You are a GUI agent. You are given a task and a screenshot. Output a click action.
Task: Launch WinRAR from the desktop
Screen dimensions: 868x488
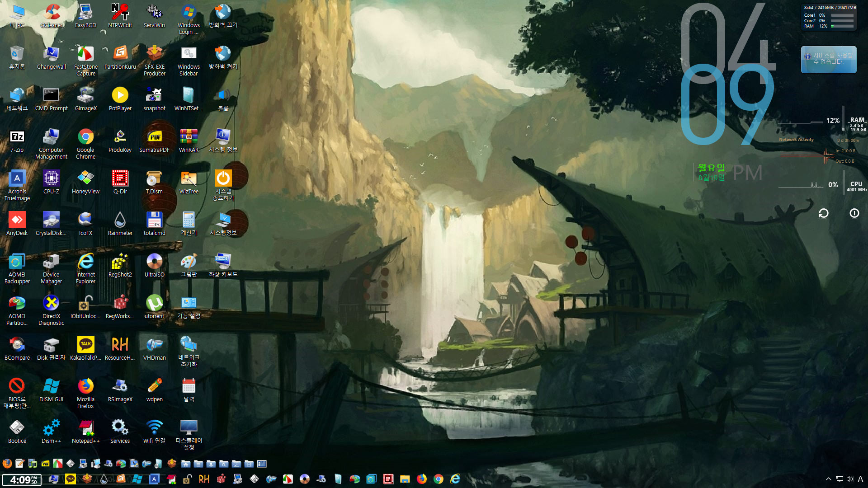(x=189, y=141)
